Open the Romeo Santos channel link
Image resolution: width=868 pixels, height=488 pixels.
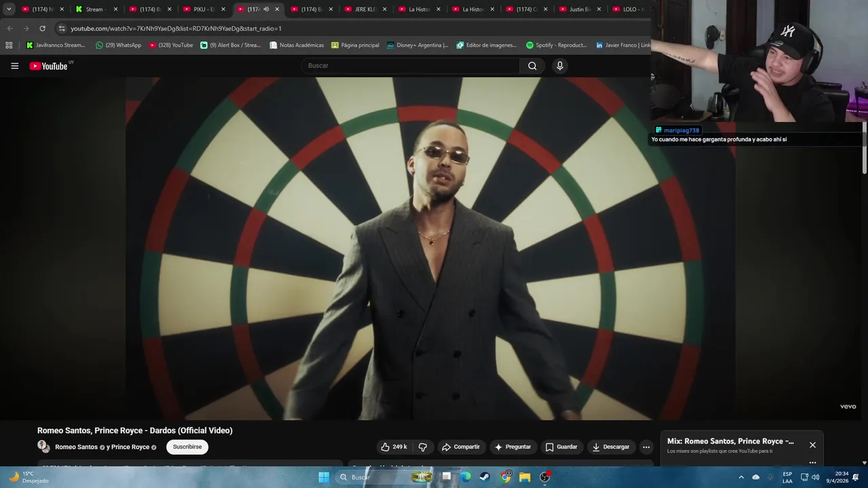point(76,447)
